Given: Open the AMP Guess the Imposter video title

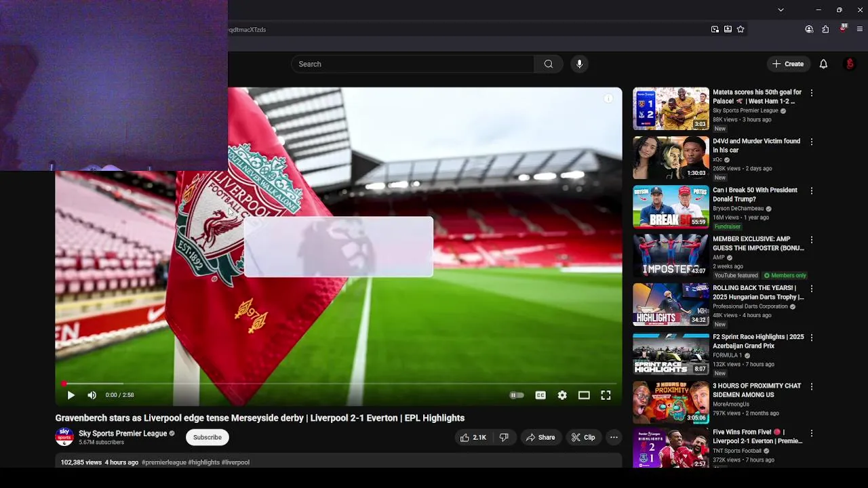Looking at the screenshot, I should 758,243.
